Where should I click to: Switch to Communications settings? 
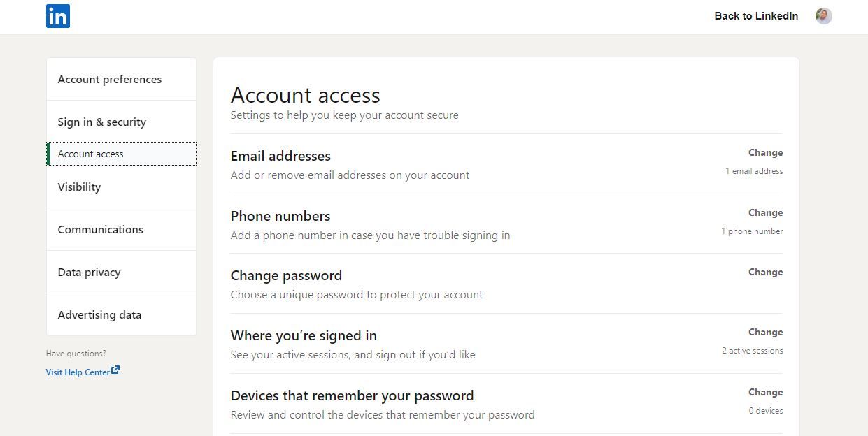(x=101, y=230)
